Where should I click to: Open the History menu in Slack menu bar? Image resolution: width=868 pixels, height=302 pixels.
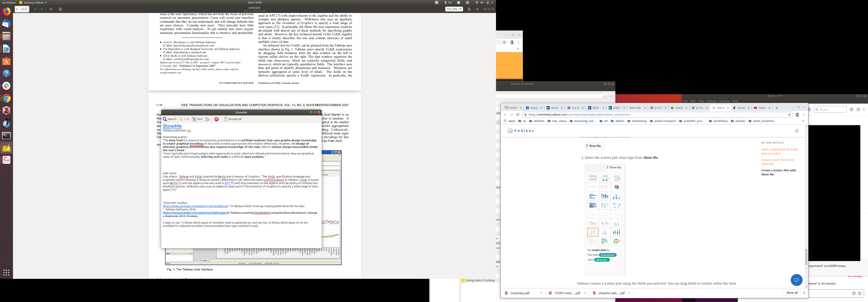(711, 101)
